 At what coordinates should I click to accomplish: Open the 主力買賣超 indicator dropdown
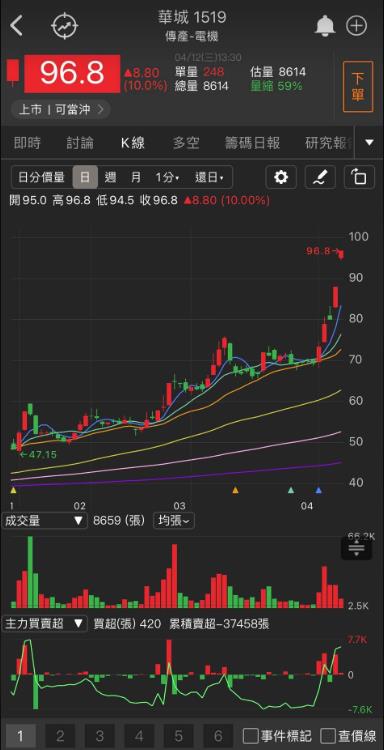(x=44, y=624)
